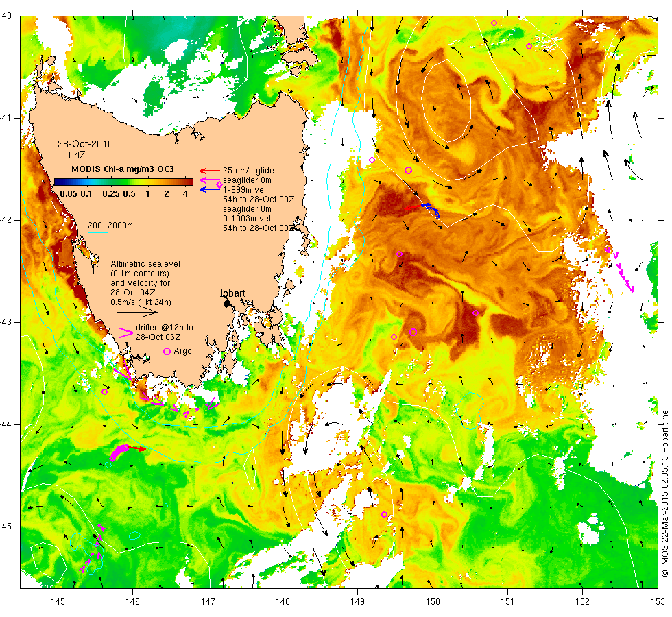Click the magenta diamond seaglider symbol in legend
Viewport: 672px width, 617px height.
(x=219, y=184)
